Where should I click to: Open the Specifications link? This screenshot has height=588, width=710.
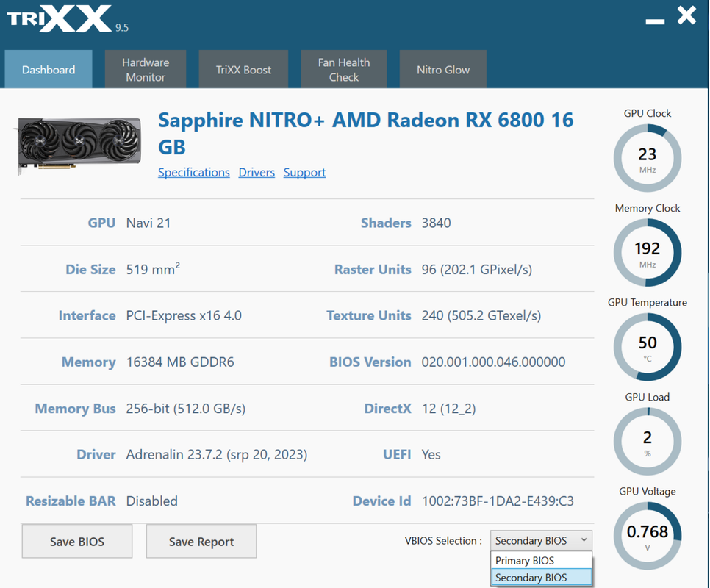pos(194,173)
